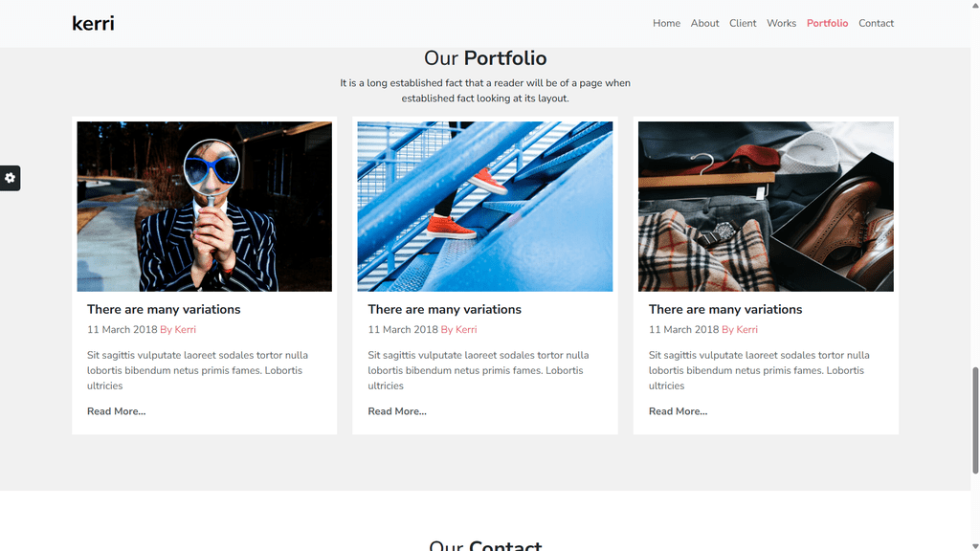Open the About nav link
Image resolution: width=980 pixels, height=551 pixels.
click(x=704, y=23)
